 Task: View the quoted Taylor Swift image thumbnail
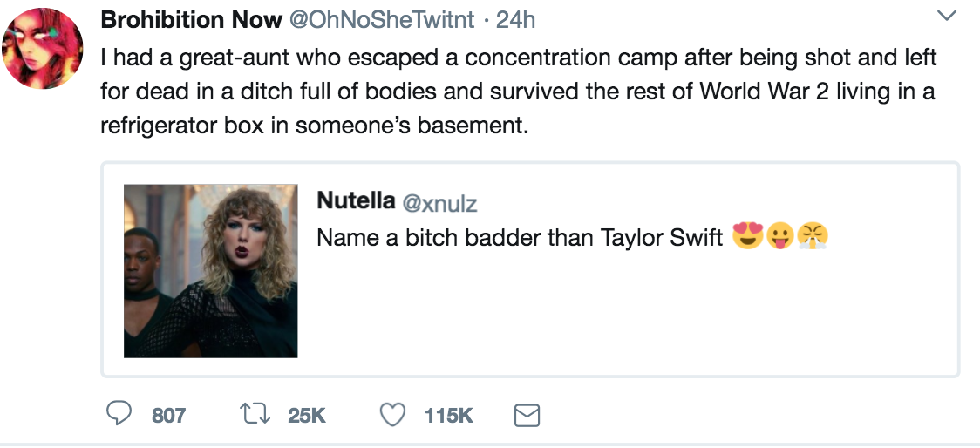[210, 270]
